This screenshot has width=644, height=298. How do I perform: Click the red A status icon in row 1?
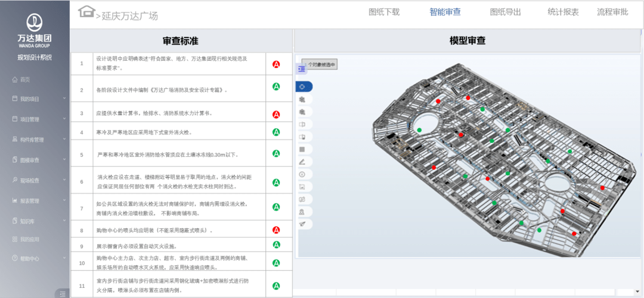click(277, 64)
